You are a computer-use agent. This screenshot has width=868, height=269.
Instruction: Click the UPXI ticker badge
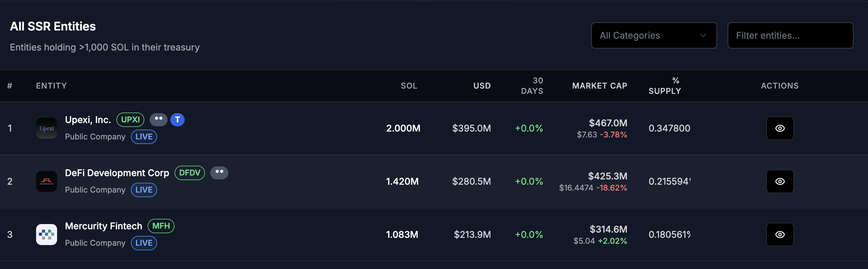(x=131, y=120)
